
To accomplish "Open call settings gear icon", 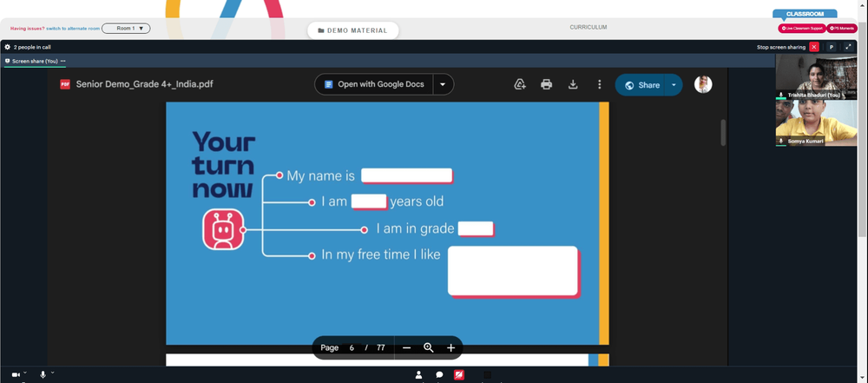I will point(7,47).
